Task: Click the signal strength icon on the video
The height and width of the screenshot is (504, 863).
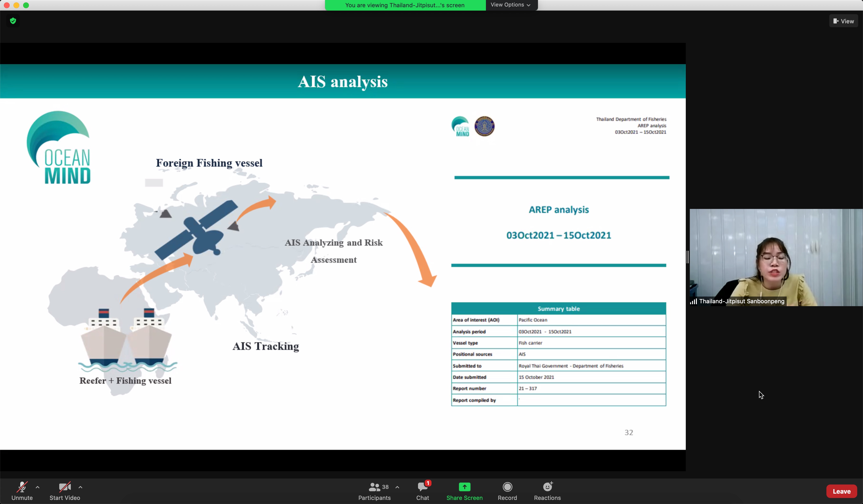Action: tap(693, 301)
